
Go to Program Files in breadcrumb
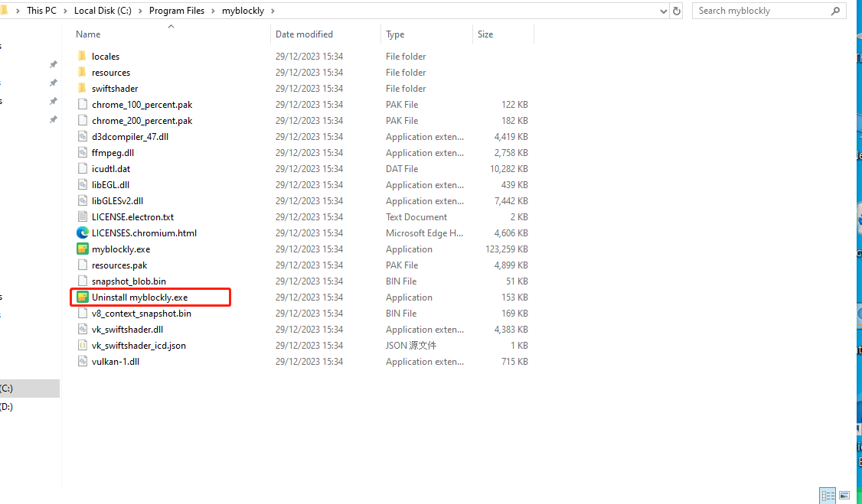(x=177, y=11)
